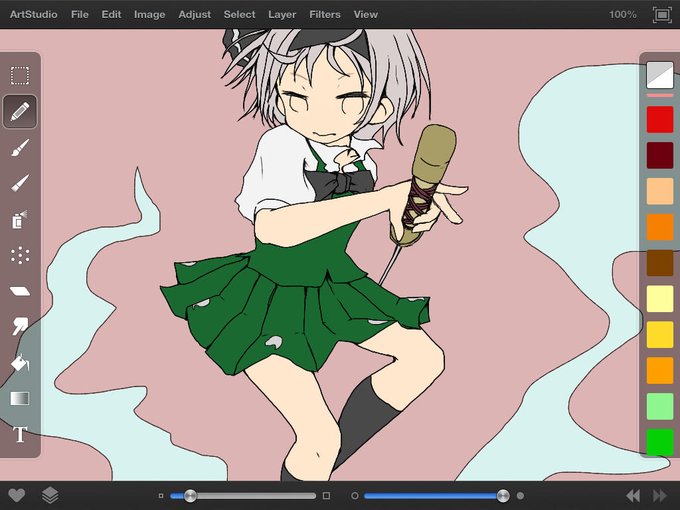Open the Edit menu

(x=111, y=14)
